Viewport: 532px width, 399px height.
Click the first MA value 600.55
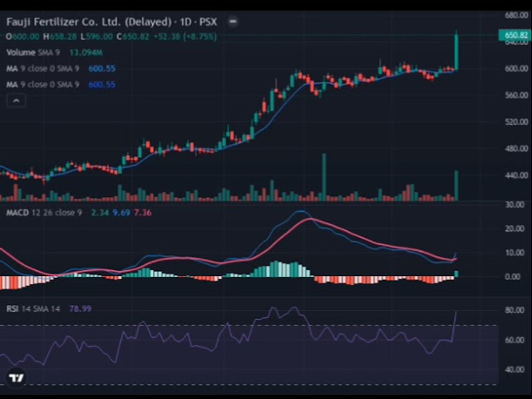101,68
